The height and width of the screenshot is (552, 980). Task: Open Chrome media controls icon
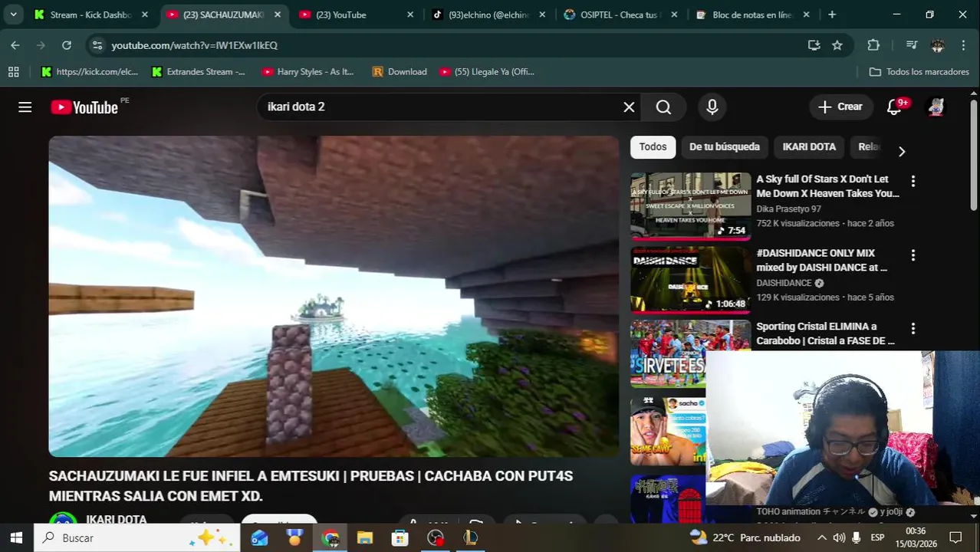tap(912, 45)
